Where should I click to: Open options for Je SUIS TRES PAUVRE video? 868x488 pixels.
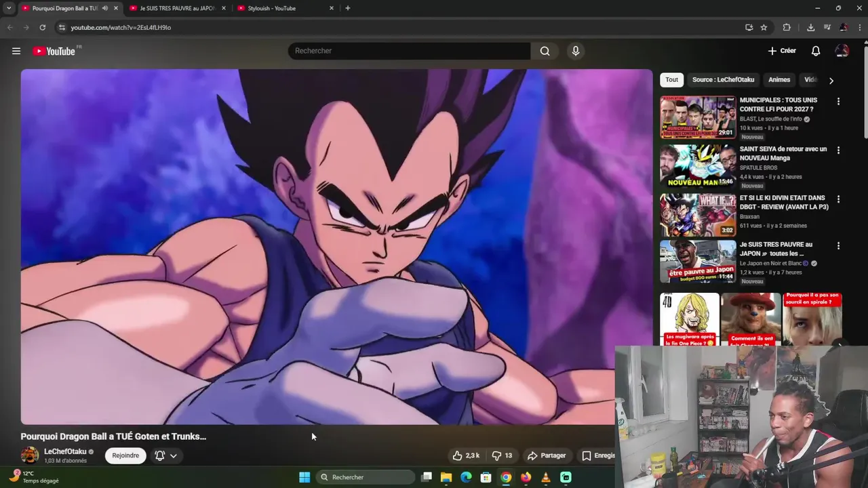pos(838,245)
